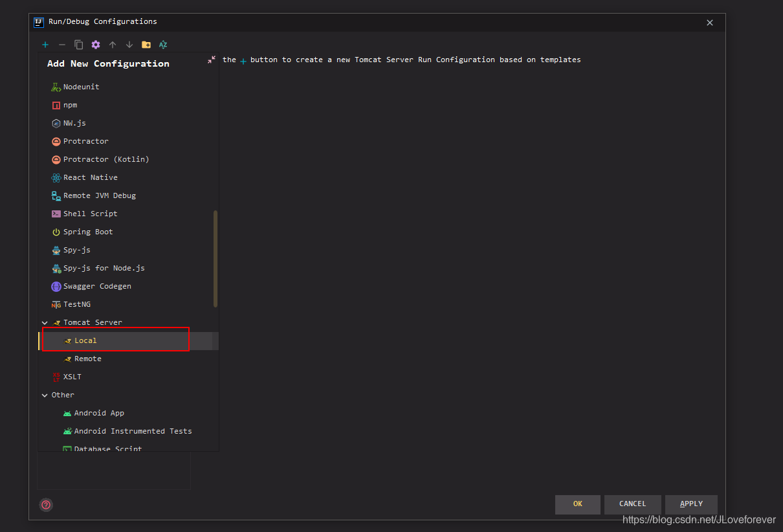Click the Tomcat Server group label

(93, 322)
